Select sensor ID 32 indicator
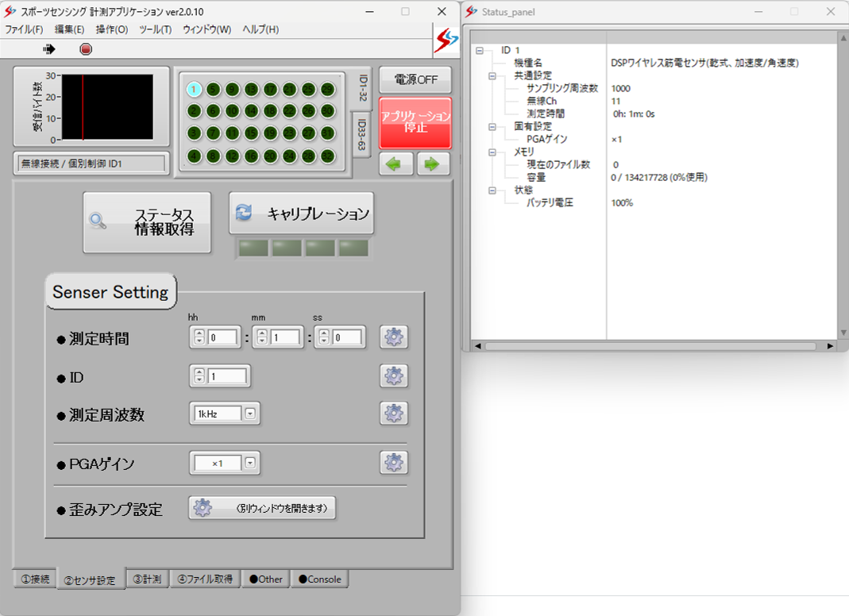The height and width of the screenshot is (616, 849). click(327, 156)
